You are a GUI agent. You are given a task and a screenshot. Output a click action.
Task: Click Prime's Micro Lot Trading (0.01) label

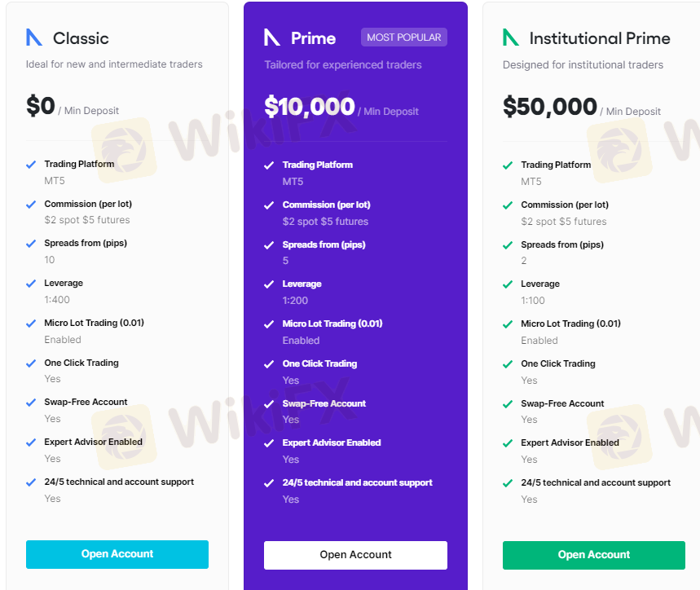(x=332, y=324)
